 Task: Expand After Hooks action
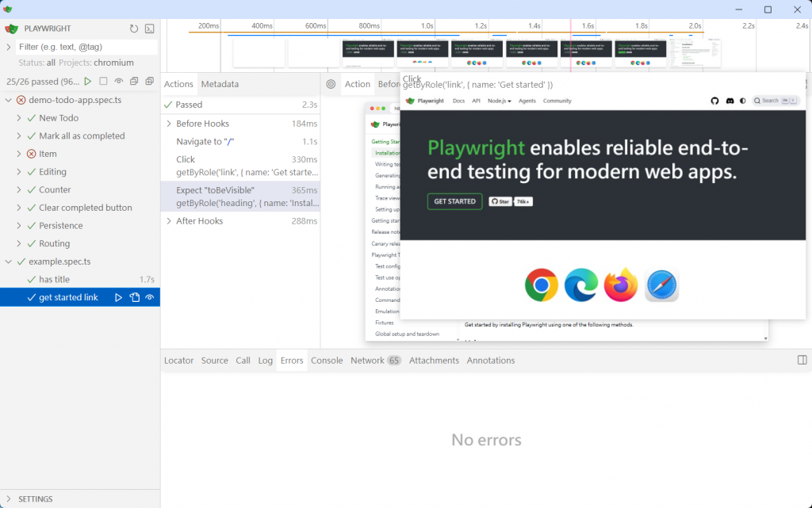click(168, 221)
